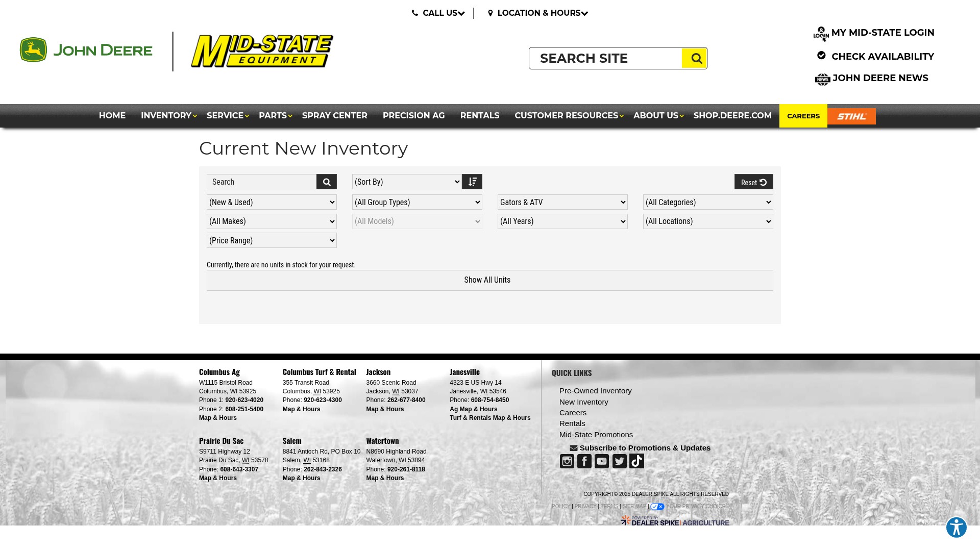
Task: Click Check Availability link
Action: (876, 57)
